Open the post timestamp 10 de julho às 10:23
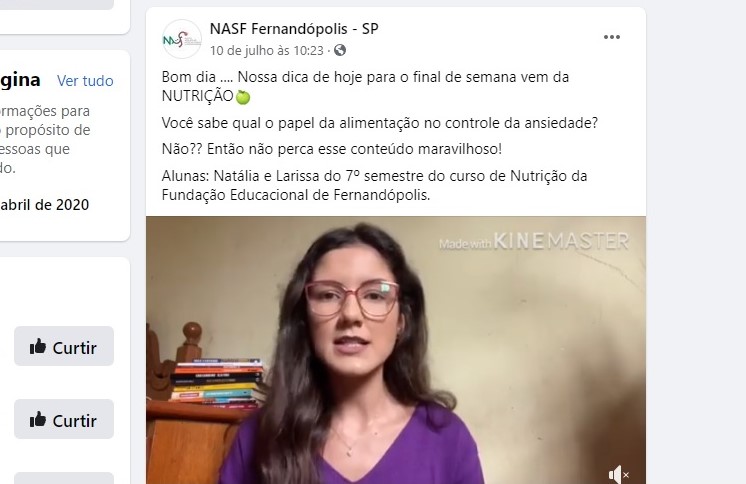This screenshot has height=484, width=746. (267, 50)
